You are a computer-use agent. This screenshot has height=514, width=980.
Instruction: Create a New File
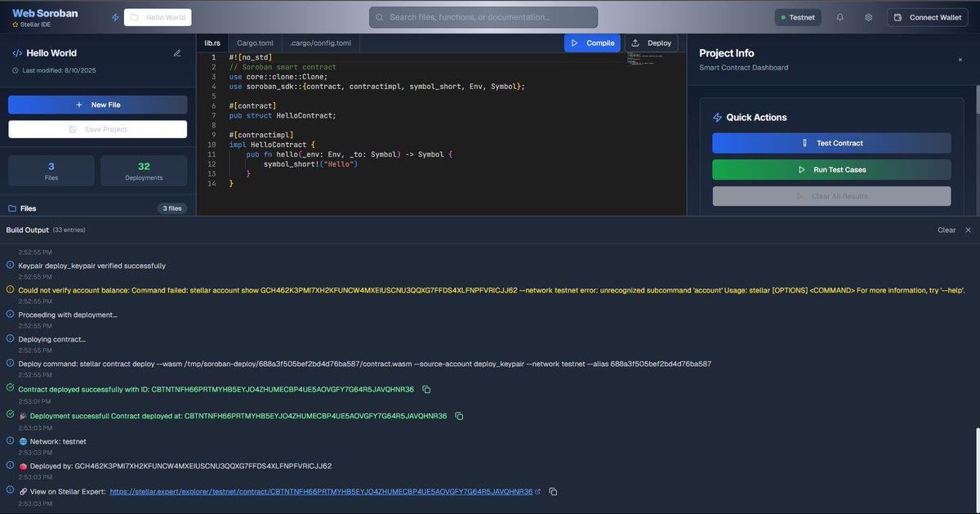click(x=98, y=105)
